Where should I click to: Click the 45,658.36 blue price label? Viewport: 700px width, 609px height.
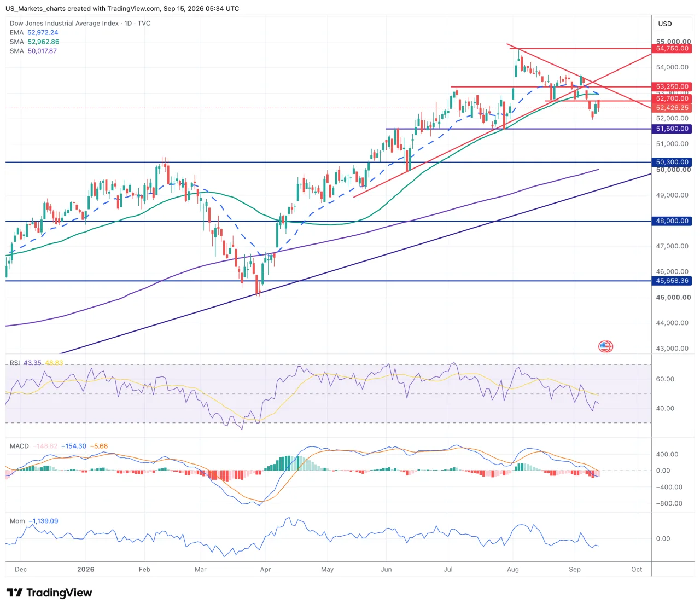coord(672,281)
